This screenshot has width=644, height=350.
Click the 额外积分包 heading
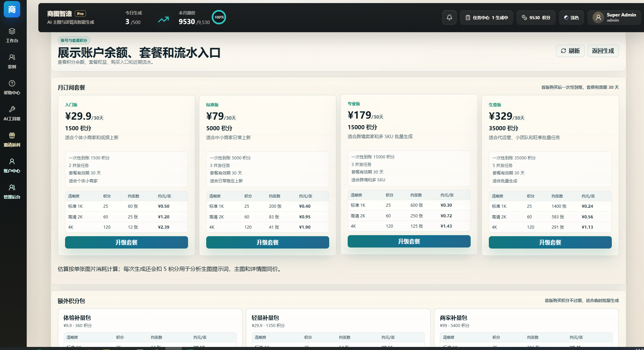coord(71,301)
